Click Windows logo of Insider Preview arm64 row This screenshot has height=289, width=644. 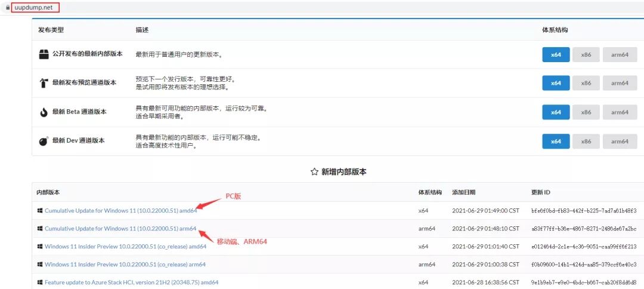pyautogui.click(x=40, y=265)
